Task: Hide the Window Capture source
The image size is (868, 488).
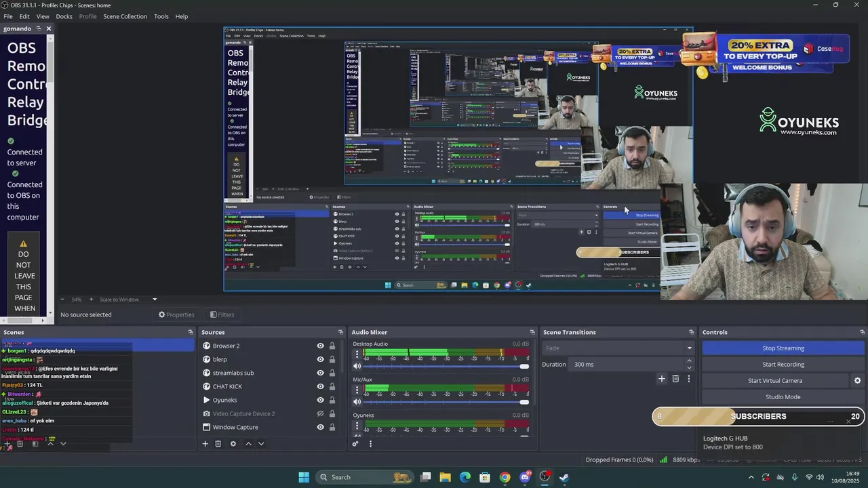Action: coord(320,427)
